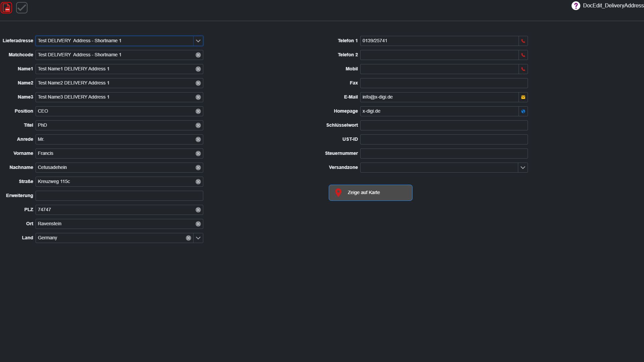Clear the Name1 field
Image resolution: width=644 pixels, height=362 pixels.
click(198, 69)
